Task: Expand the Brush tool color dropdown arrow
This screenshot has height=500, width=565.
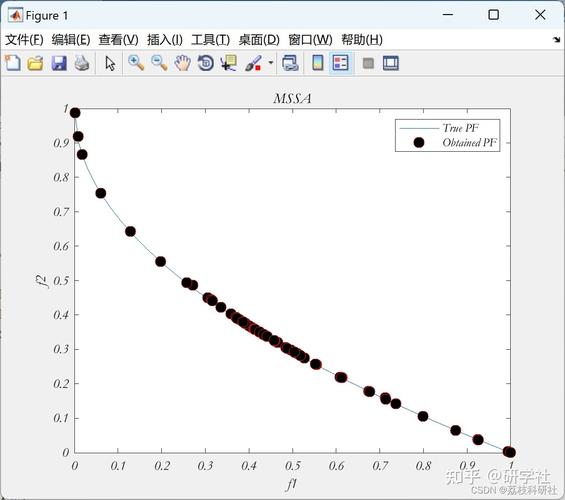Action: tap(271, 63)
